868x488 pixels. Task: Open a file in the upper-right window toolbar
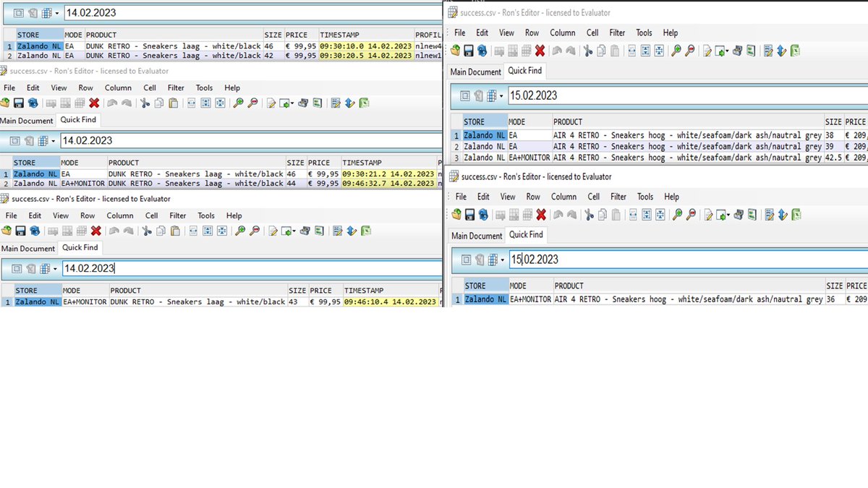coord(456,51)
